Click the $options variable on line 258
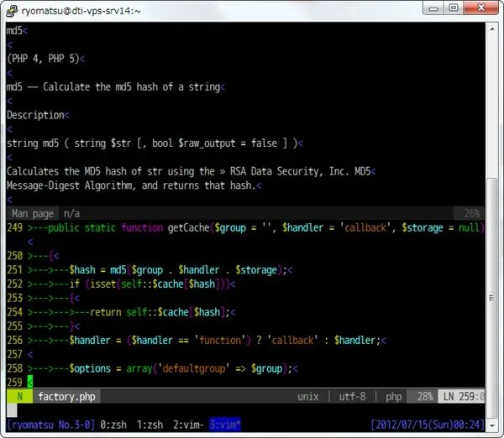This screenshot has width=504, height=438. point(90,368)
